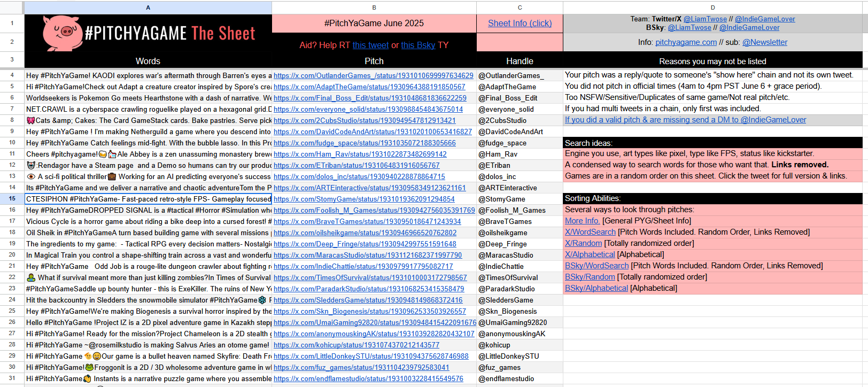Follow the 'this tweet' retweet link
This screenshot has height=387, width=868.
[x=370, y=45]
